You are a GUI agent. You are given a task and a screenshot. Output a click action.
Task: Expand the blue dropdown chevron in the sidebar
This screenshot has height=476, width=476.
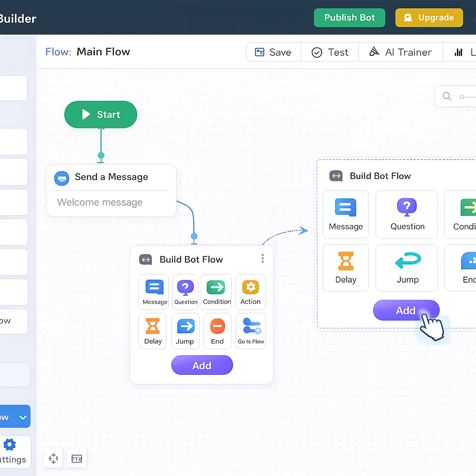tap(23, 417)
